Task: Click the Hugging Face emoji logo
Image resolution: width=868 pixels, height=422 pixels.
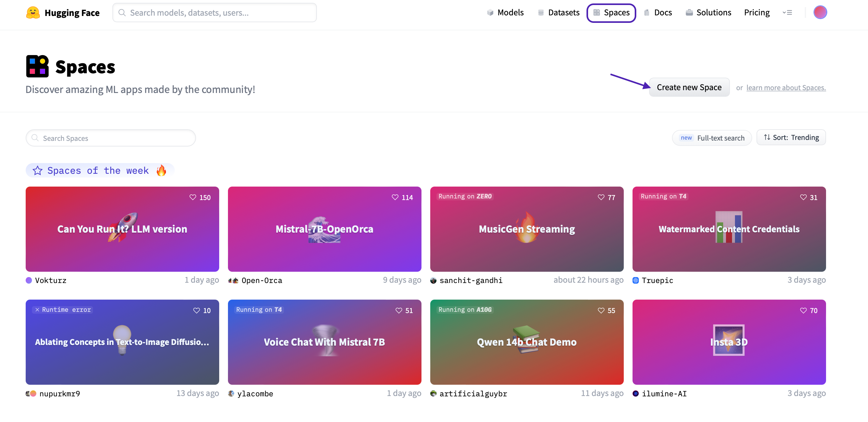Action: pos(33,13)
